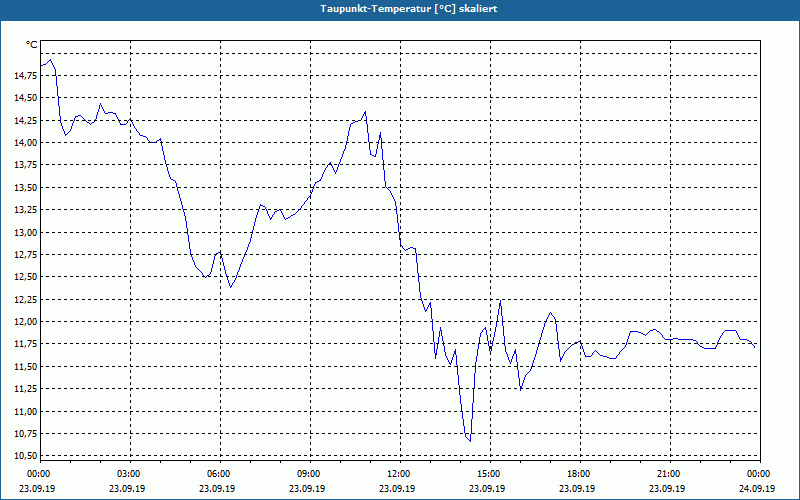Select the "06:00" x-axis time
Image resolution: width=800 pixels, height=500 pixels.
click(x=220, y=474)
